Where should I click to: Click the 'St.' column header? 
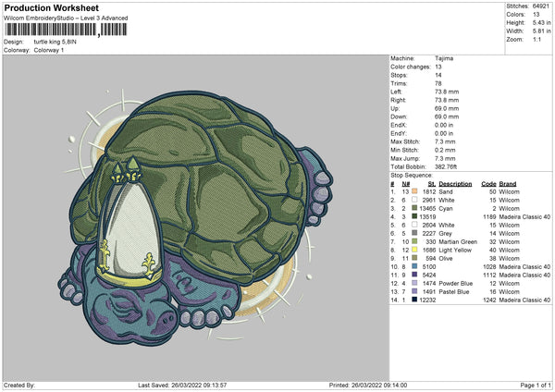coord(432,184)
